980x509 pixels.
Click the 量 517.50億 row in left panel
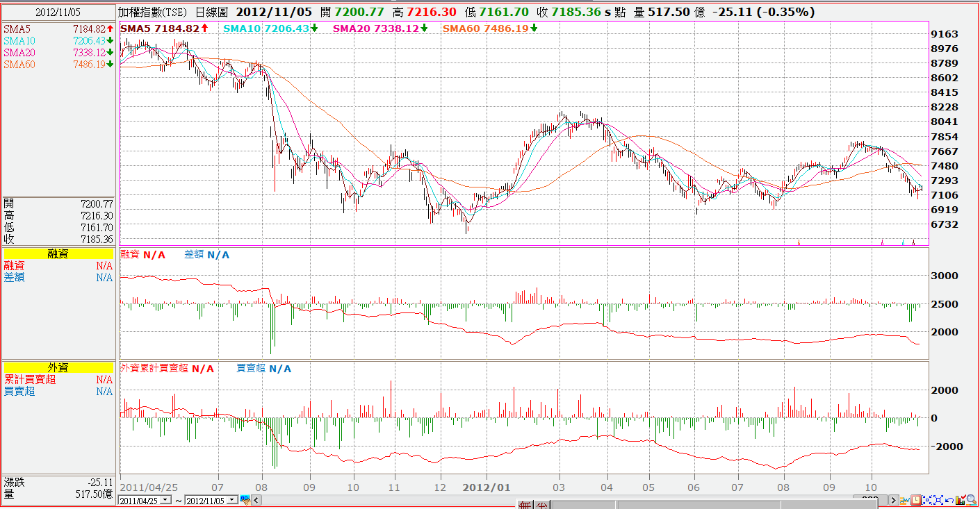pos(58,494)
